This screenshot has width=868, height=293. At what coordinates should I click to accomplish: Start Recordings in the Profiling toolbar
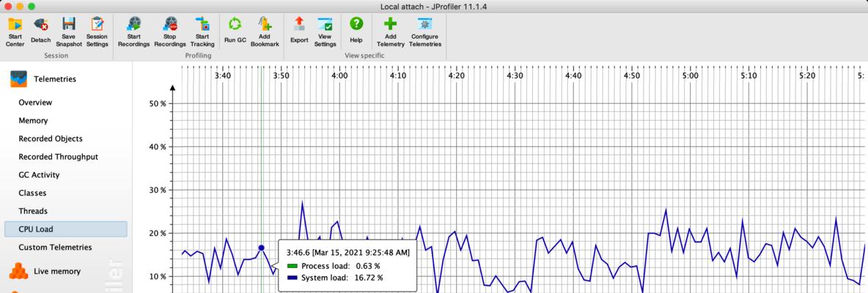pos(133,31)
